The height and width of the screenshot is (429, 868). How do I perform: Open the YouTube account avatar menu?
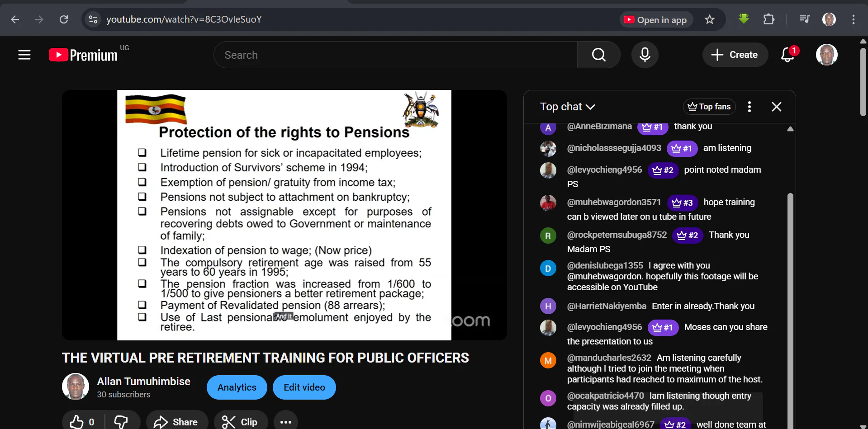point(826,55)
